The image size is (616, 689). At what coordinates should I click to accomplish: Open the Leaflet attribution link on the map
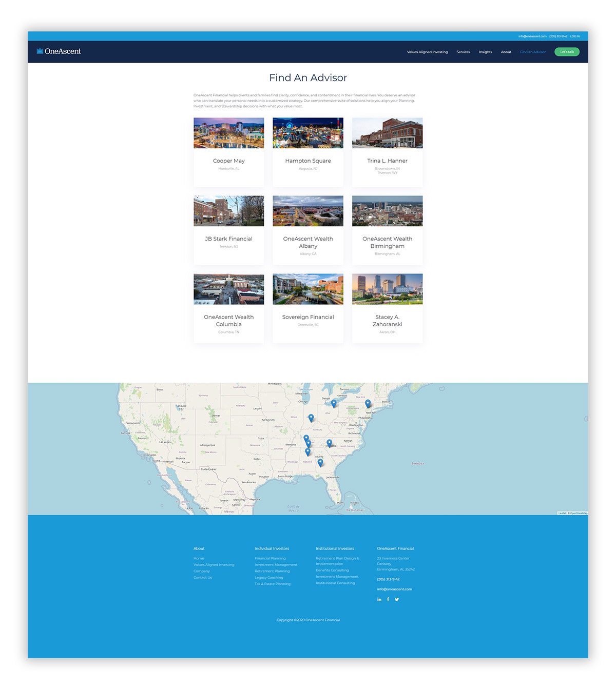(562, 513)
